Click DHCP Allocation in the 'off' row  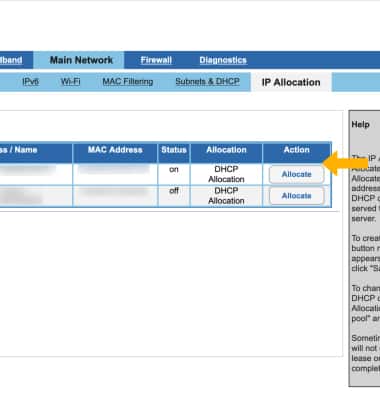pyautogui.click(x=226, y=196)
